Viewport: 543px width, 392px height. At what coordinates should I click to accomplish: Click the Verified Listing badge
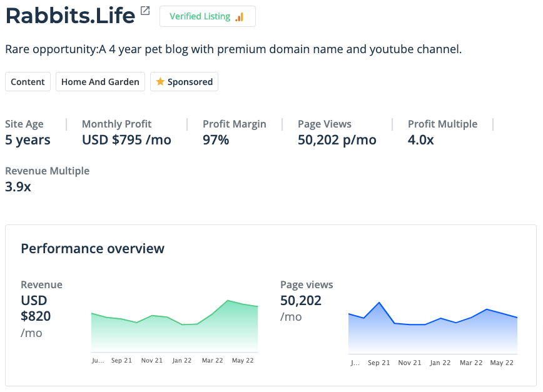click(x=207, y=17)
